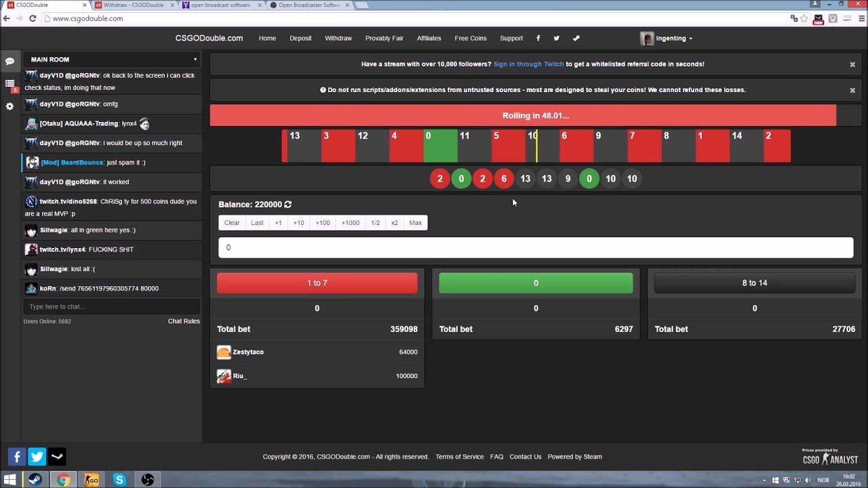Add +1000 to the bet
Screen dimensions: 868x488
tap(351, 223)
